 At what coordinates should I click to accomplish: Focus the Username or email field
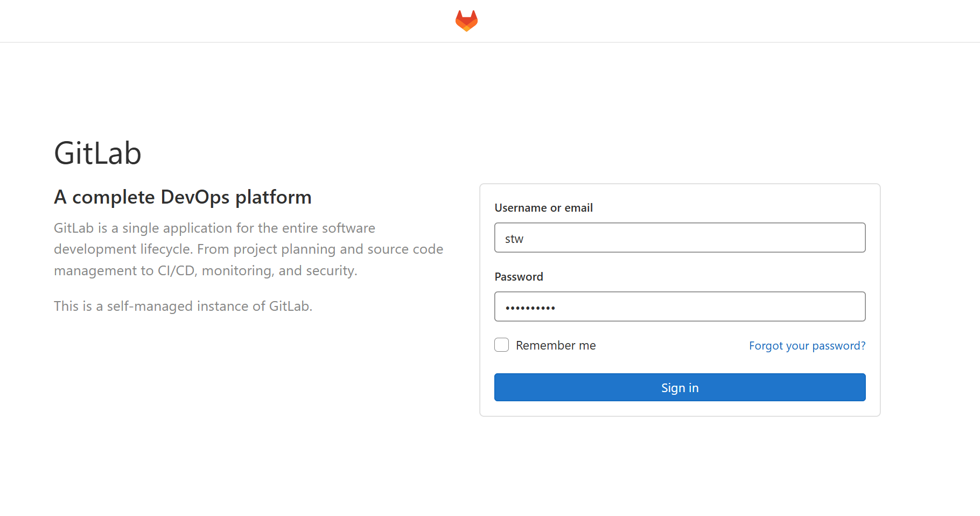680,238
